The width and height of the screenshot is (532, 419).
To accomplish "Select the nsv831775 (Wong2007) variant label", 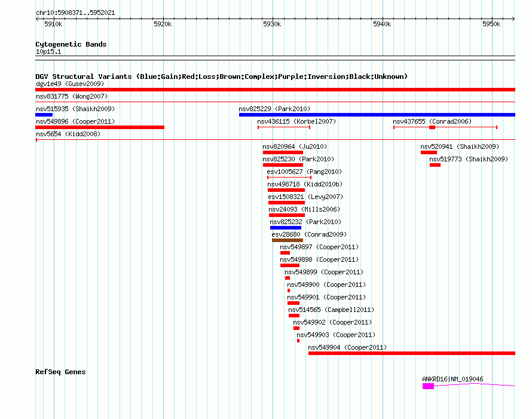I will pyautogui.click(x=72, y=96).
